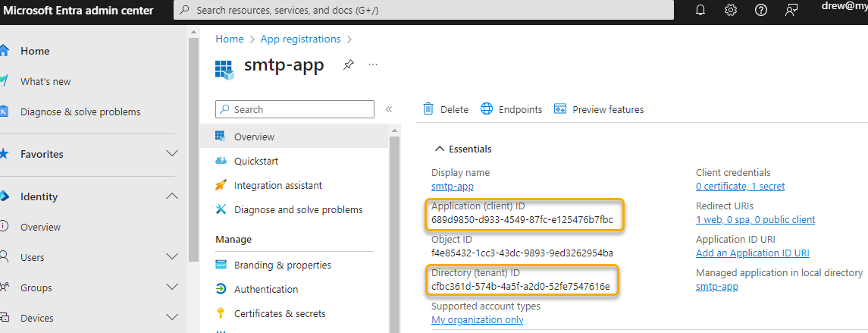The width and height of the screenshot is (868, 333).
Task: Open the 1 web, 0 spa, 0 public client link
Action: pos(755,220)
